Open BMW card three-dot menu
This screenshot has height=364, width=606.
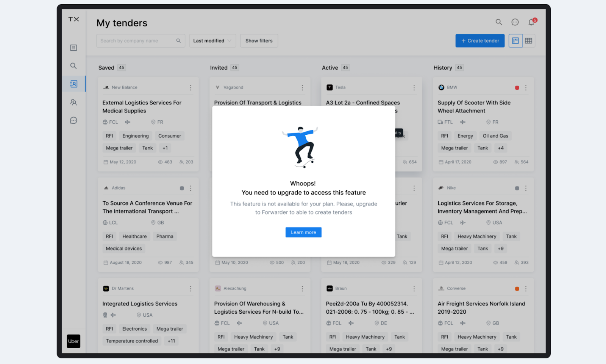point(526,88)
